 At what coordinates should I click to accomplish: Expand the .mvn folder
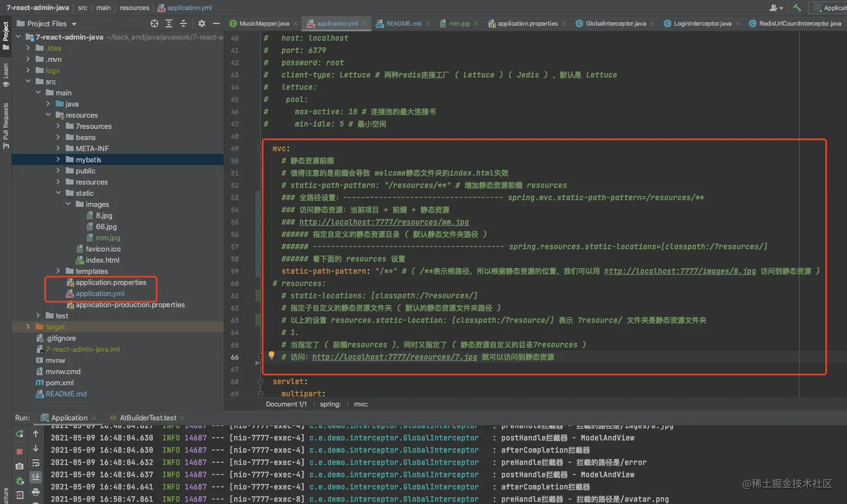[28, 59]
